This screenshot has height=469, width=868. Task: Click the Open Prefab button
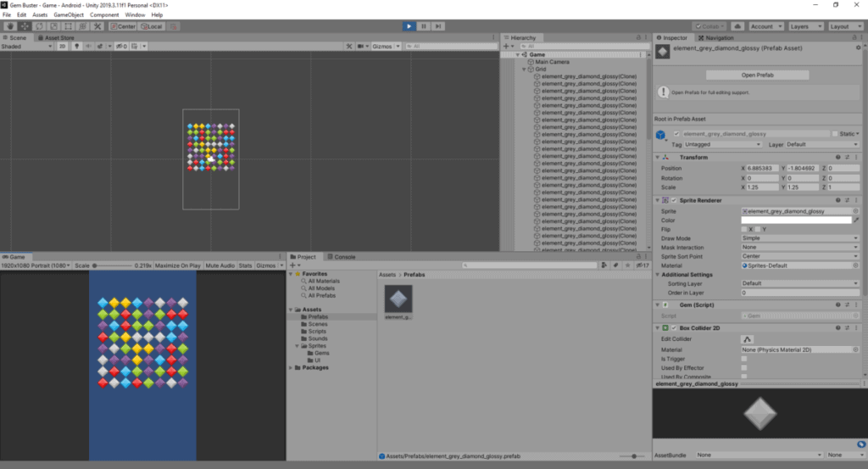click(x=758, y=75)
